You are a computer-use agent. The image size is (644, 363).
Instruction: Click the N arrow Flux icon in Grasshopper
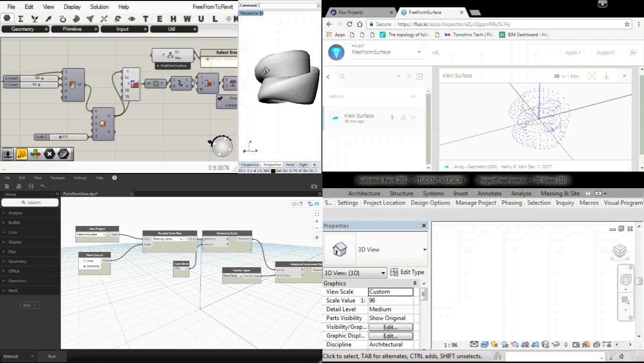point(35,154)
